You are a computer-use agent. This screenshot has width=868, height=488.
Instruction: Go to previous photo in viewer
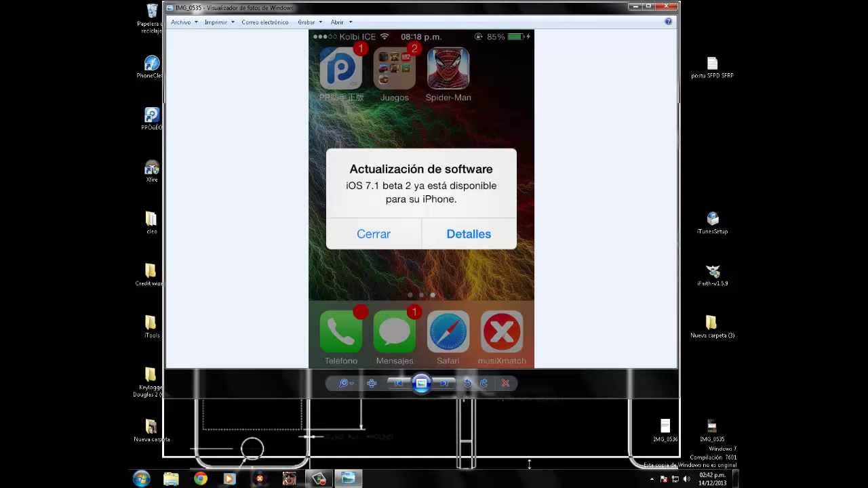pos(399,383)
